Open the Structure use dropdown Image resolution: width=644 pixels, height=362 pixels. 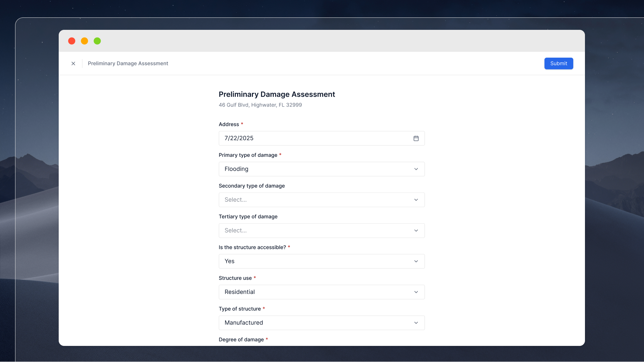point(315,292)
